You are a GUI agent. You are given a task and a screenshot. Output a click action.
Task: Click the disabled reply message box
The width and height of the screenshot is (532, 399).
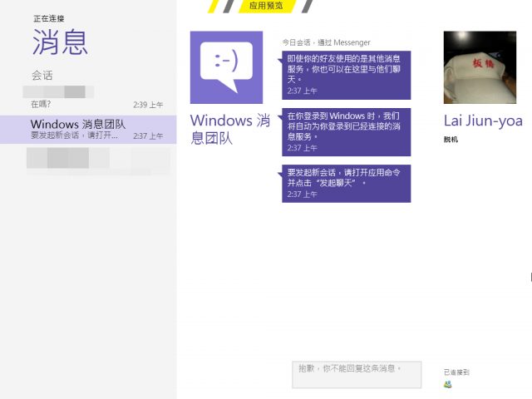tap(357, 375)
